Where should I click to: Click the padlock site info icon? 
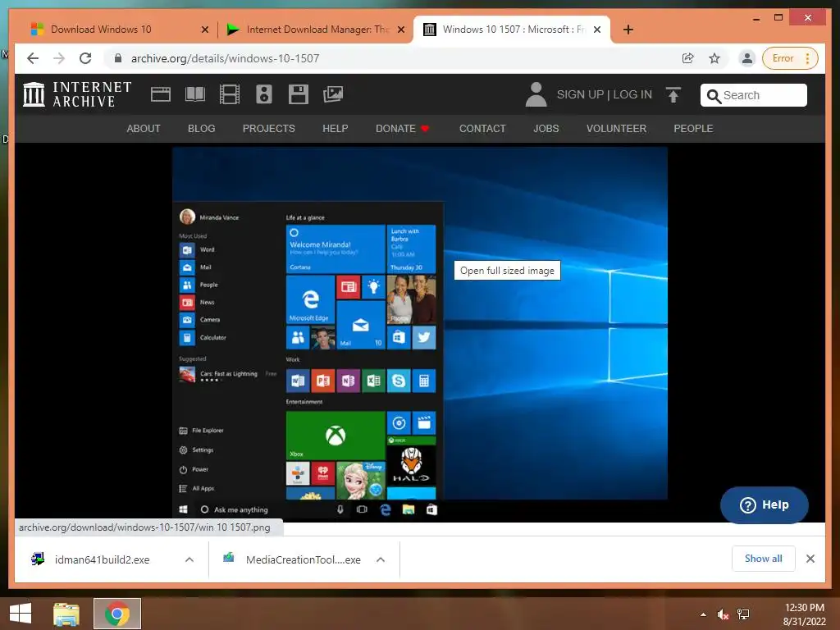click(x=118, y=58)
